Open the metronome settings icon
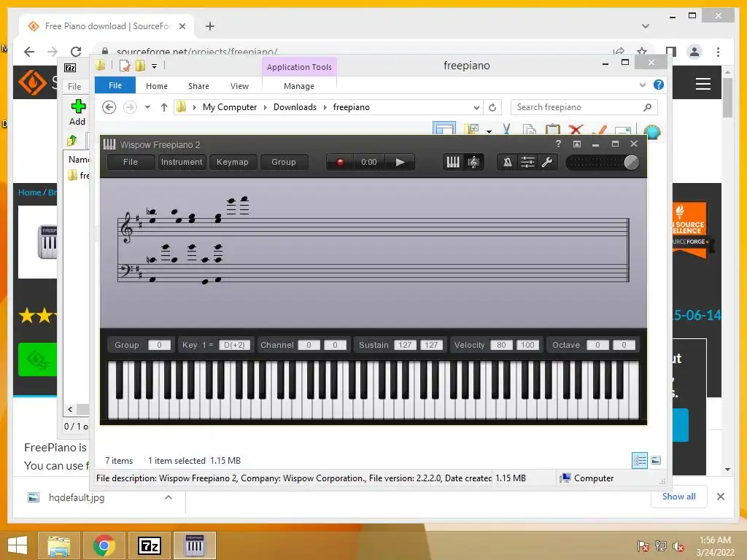 pyautogui.click(x=508, y=163)
